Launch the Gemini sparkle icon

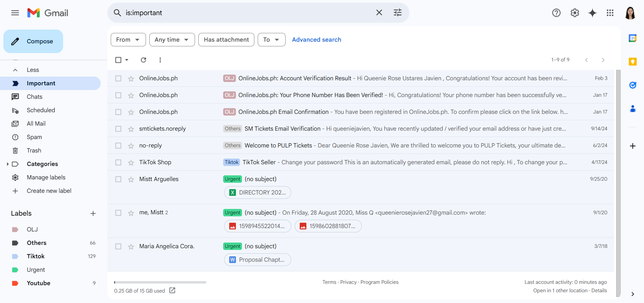[x=593, y=13]
